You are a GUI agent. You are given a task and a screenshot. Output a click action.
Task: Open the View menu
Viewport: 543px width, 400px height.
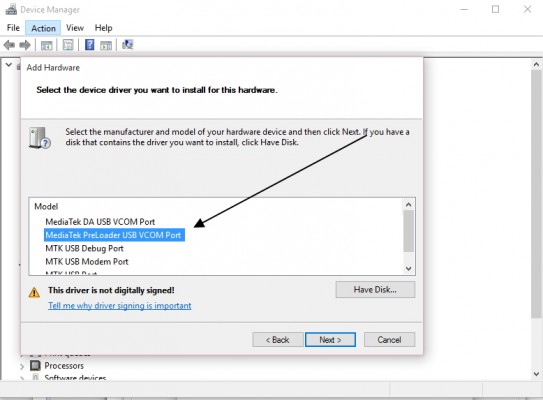(x=75, y=28)
